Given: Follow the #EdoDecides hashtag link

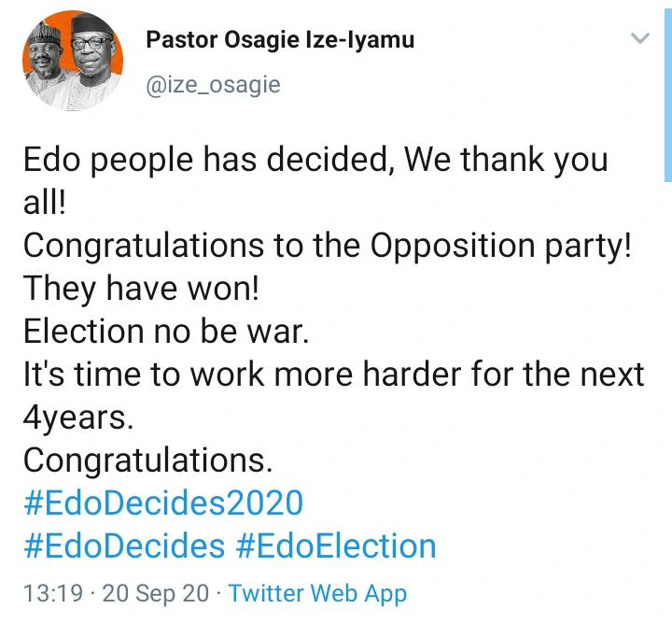Looking at the screenshot, I should point(123,545).
